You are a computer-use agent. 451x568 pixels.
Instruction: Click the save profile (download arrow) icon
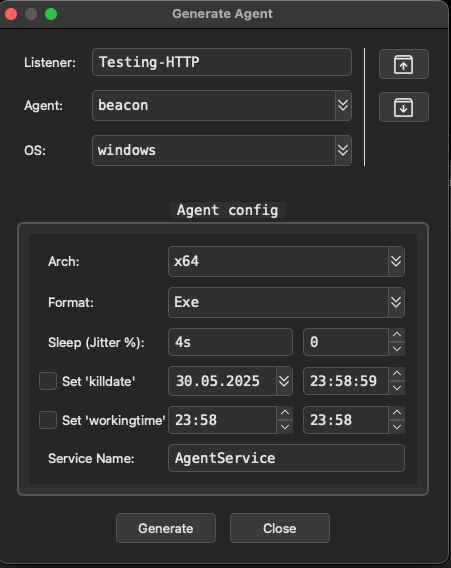tap(404, 107)
